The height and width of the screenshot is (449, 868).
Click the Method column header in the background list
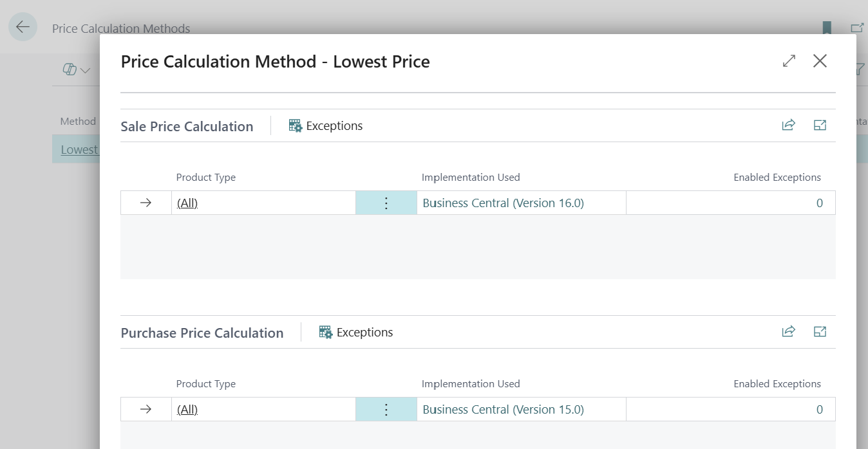78,122
